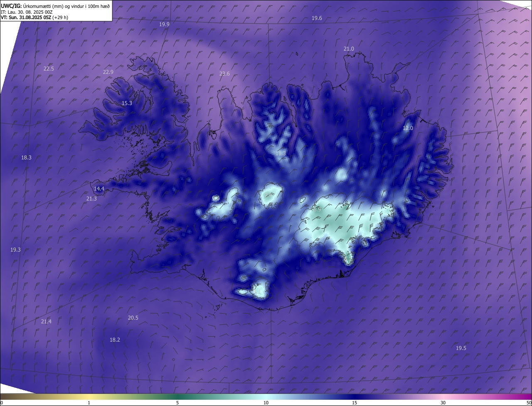Click the 18.2 value label on the map

pos(115,340)
